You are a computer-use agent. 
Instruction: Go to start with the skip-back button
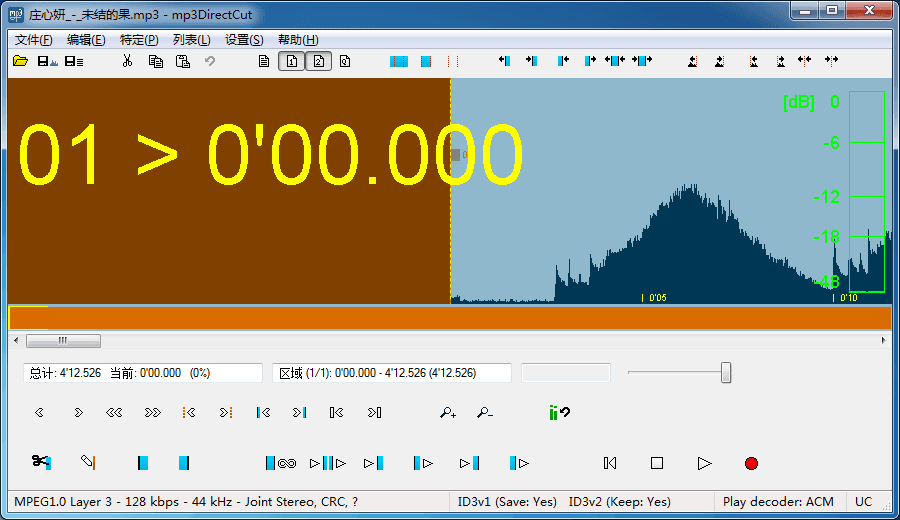[x=610, y=463]
